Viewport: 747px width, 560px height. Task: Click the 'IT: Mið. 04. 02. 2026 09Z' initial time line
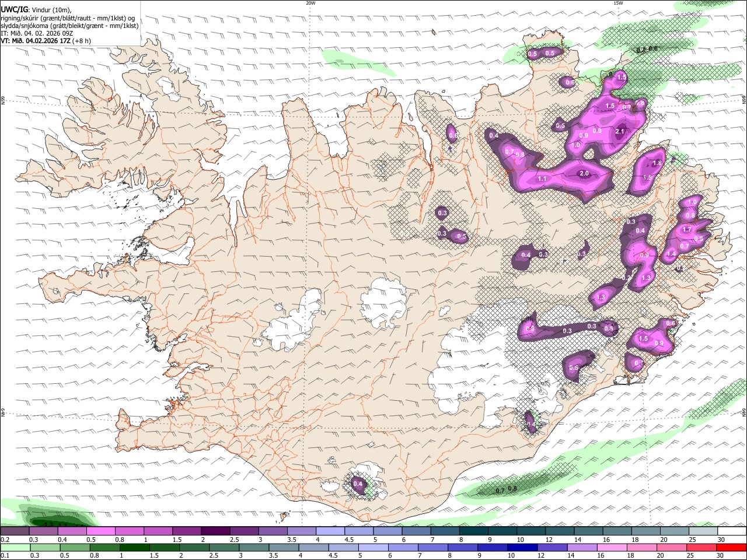point(36,33)
